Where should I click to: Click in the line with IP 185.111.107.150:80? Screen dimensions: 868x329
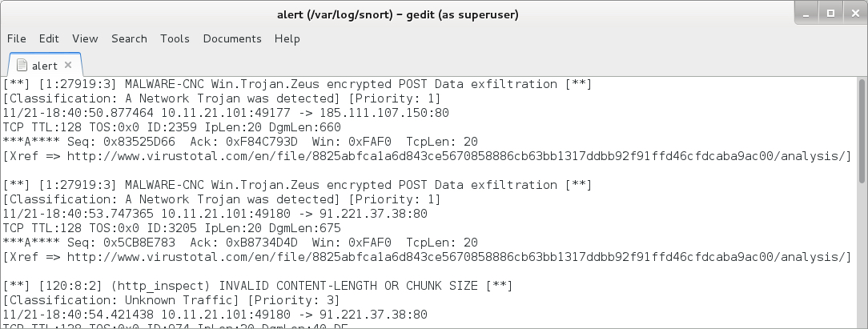coord(226,113)
